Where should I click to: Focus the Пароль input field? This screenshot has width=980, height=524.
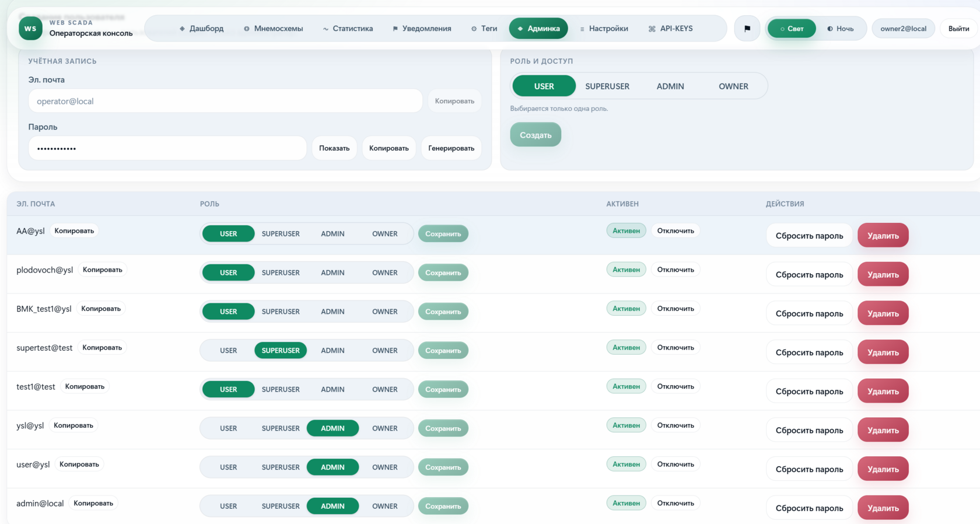[x=167, y=148]
